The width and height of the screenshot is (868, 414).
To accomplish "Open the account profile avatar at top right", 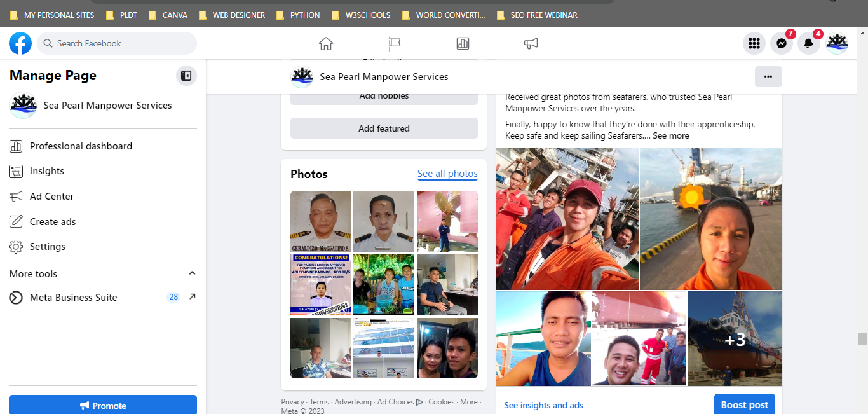I will 837,43.
